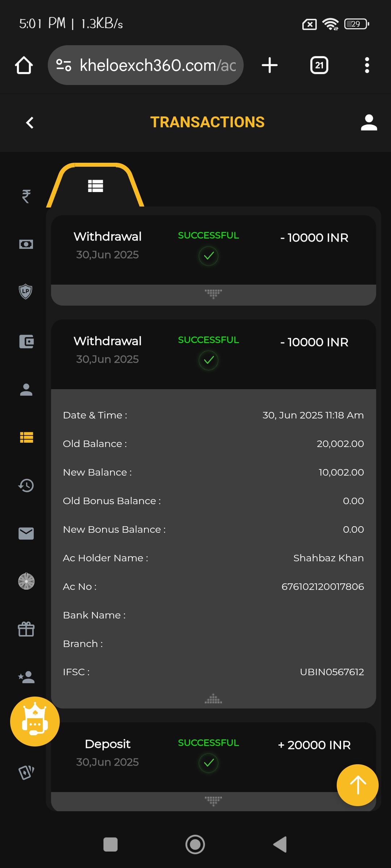This screenshot has height=868, width=391.
Task: Select the transactions list tab
Action: tap(96, 186)
